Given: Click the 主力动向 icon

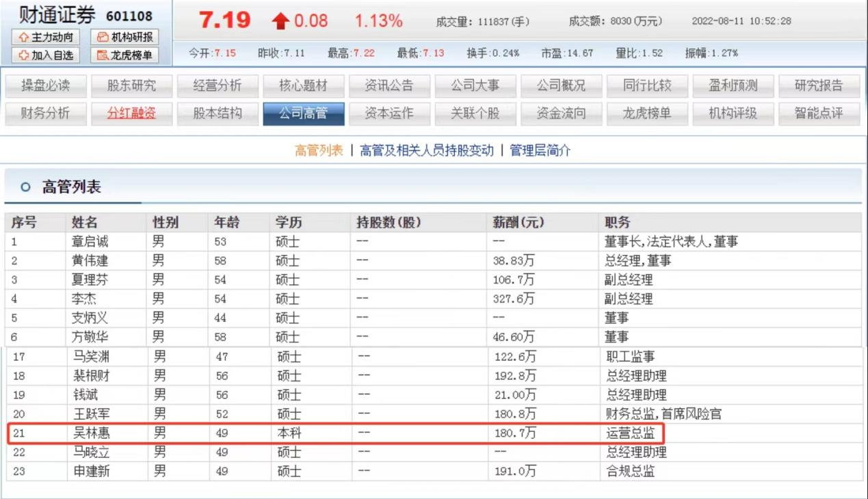Looking at the screenshot, I should click(24, 37).
